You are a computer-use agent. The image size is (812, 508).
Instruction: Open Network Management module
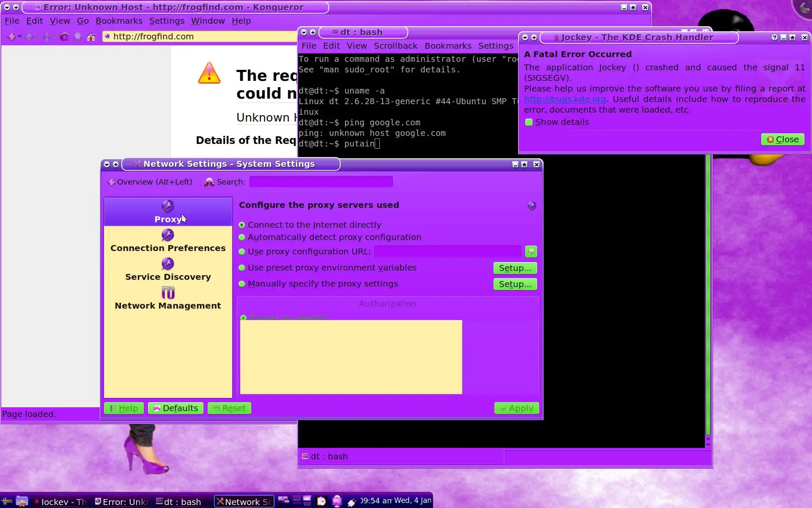tap(168, 298)
